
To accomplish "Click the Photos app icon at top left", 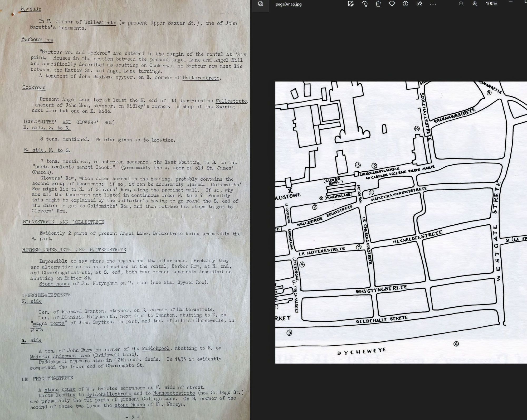I will 261,4.
